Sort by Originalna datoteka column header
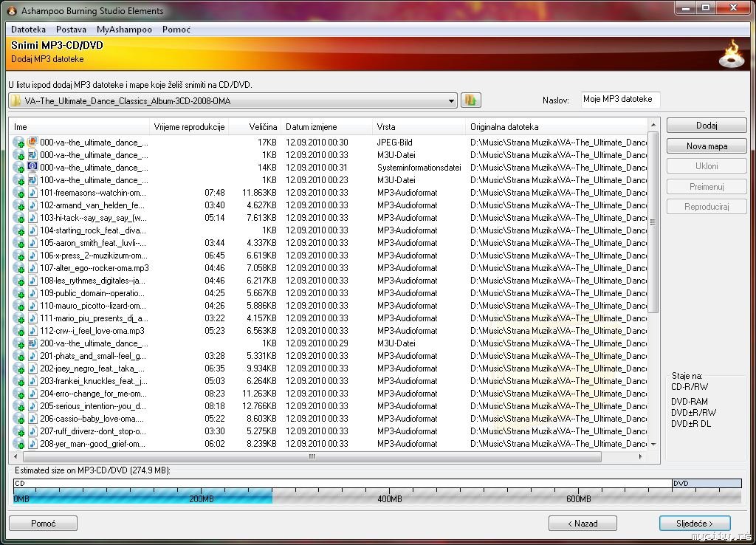The image size is (756, 545). point(557,127)
